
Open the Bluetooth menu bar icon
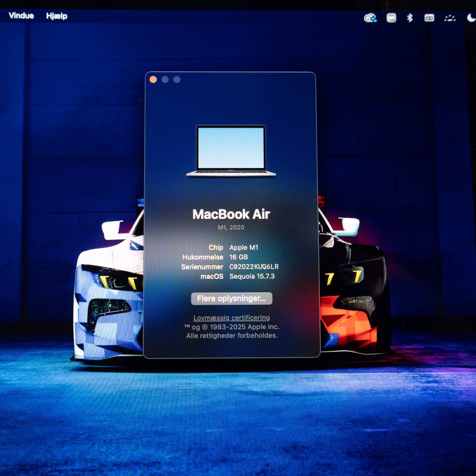pyautogui.click(x=410, y=18)
